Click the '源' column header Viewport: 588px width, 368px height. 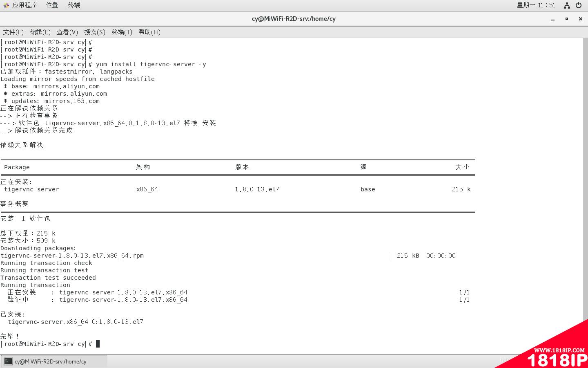point(363,167)
